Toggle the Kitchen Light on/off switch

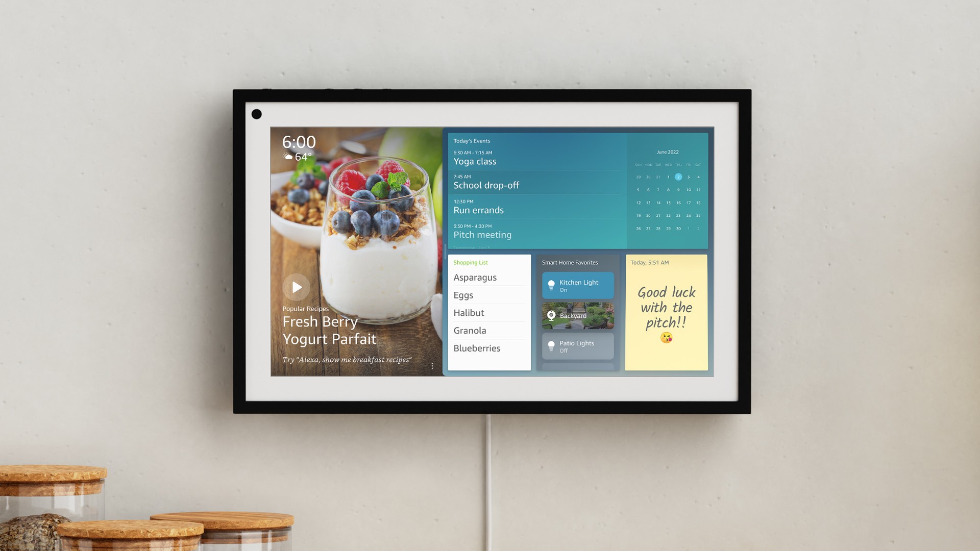click(577, 285)
